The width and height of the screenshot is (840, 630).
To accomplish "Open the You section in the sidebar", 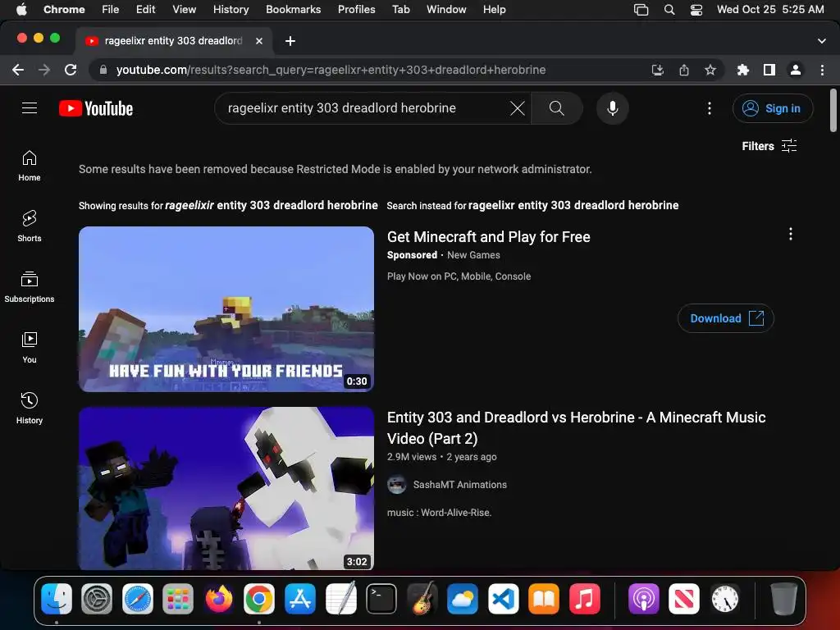I will pos(30,347).
